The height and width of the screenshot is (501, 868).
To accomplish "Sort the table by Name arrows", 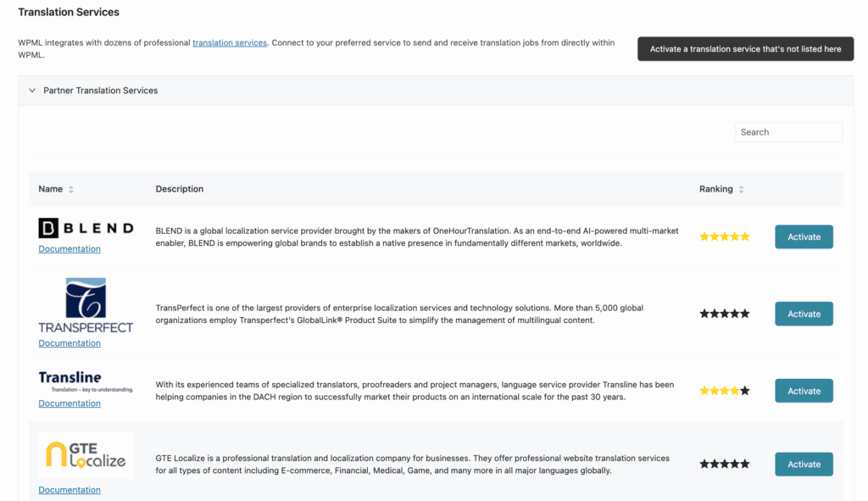I will [71, 189].
